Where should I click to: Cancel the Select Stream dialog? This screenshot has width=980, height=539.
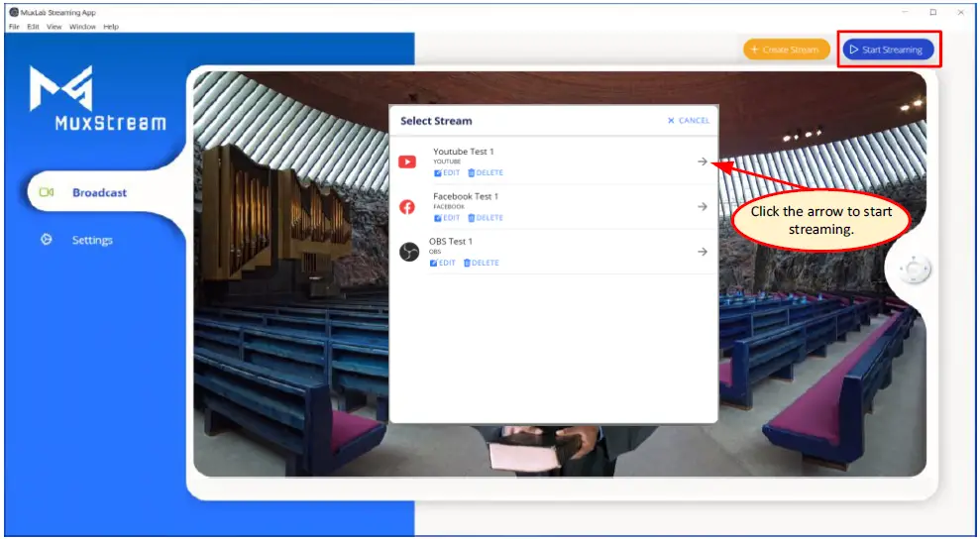[688, 121]
